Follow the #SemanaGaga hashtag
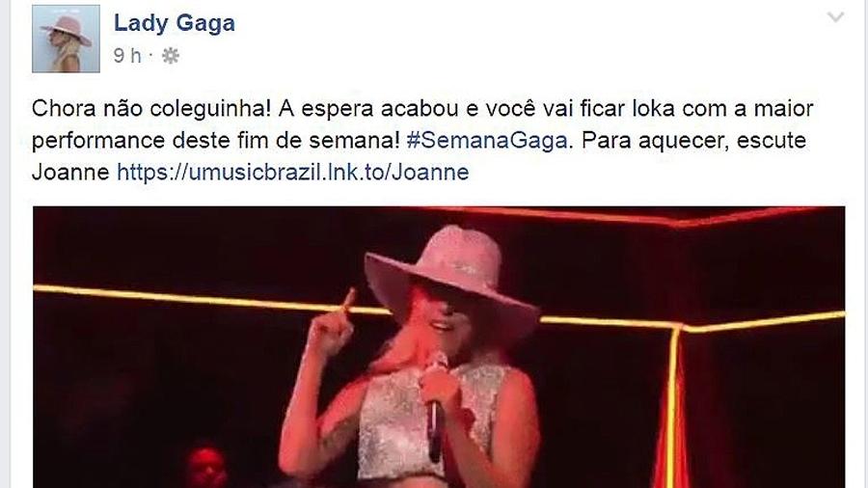This screenshot has width=868, height=488. (x=487, y=141)
